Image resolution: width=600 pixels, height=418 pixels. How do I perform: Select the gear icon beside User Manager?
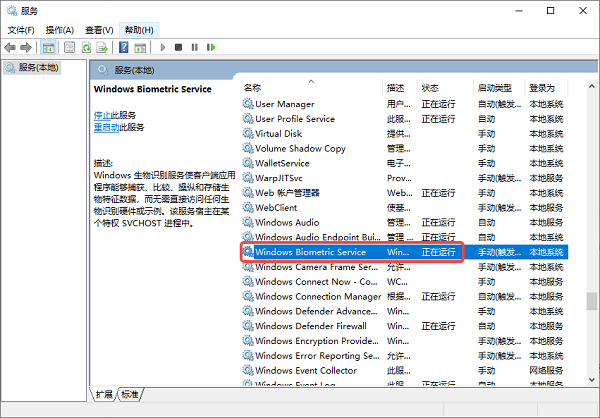point(248,104)
